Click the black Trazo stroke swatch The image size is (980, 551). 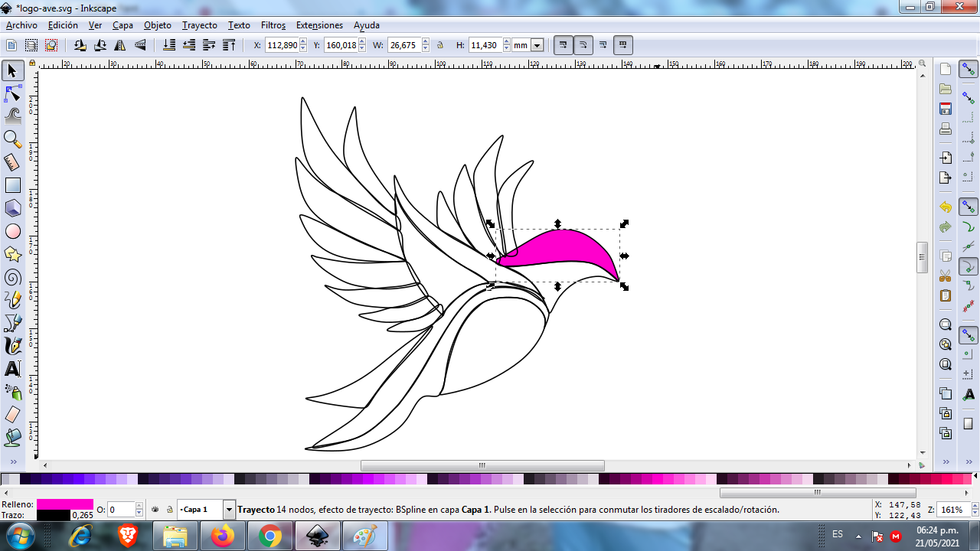click(x=54, y=515)
